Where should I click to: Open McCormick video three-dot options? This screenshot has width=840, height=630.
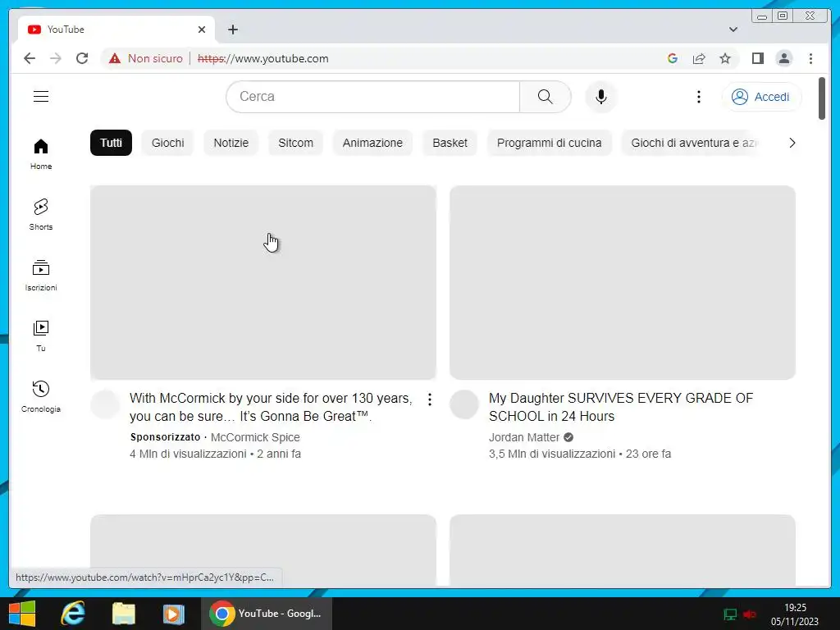430,399
